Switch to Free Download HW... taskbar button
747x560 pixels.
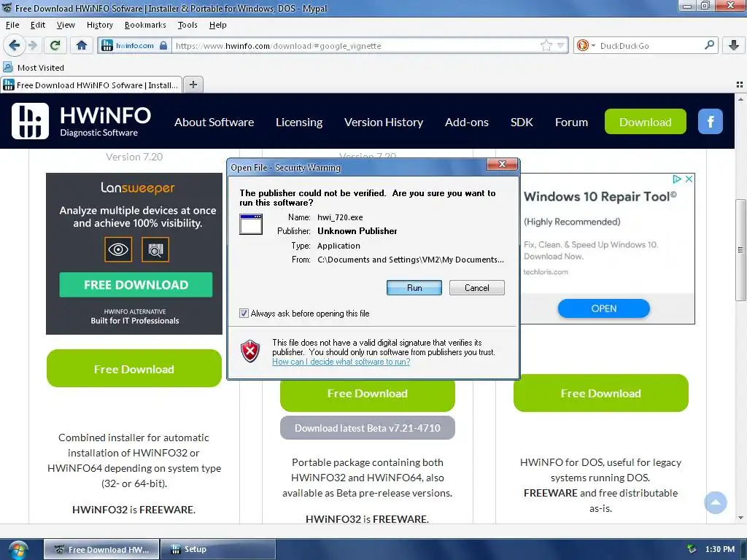[x=101, y=549]
